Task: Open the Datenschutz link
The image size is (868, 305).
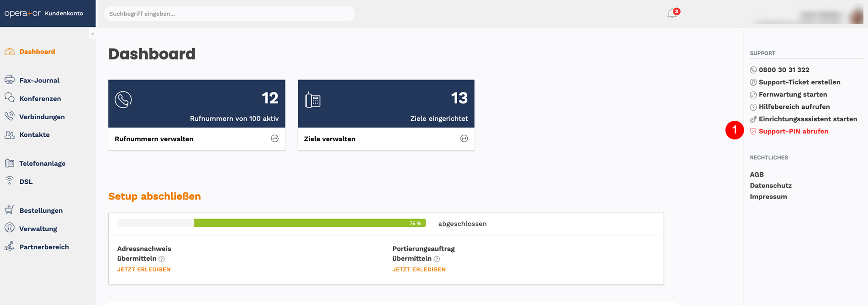Action: pos(771,186)
